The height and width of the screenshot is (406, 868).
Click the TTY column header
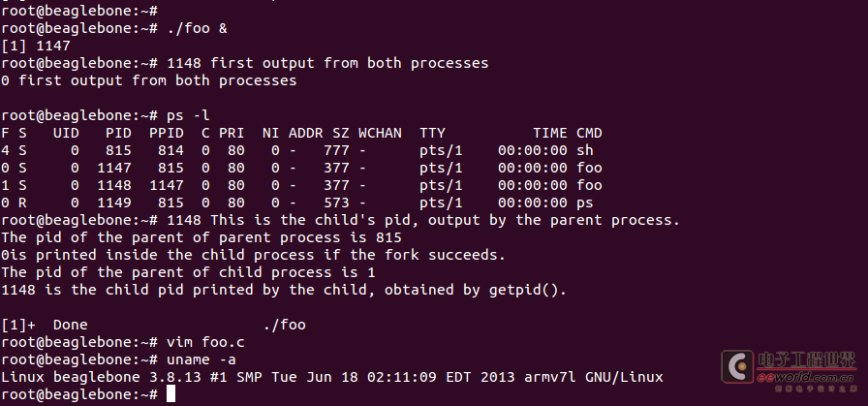point(432,133)
